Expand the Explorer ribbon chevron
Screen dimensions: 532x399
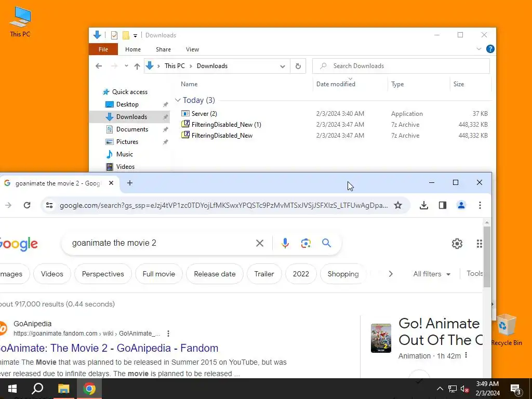click(478, 49)
